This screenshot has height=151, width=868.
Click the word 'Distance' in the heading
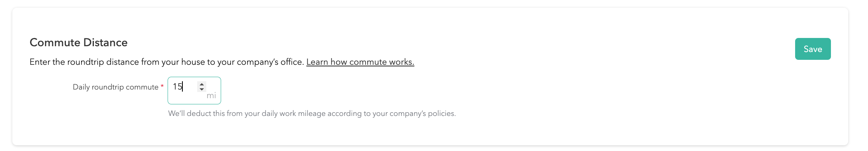pyautogui.click(x=105, y=42)
